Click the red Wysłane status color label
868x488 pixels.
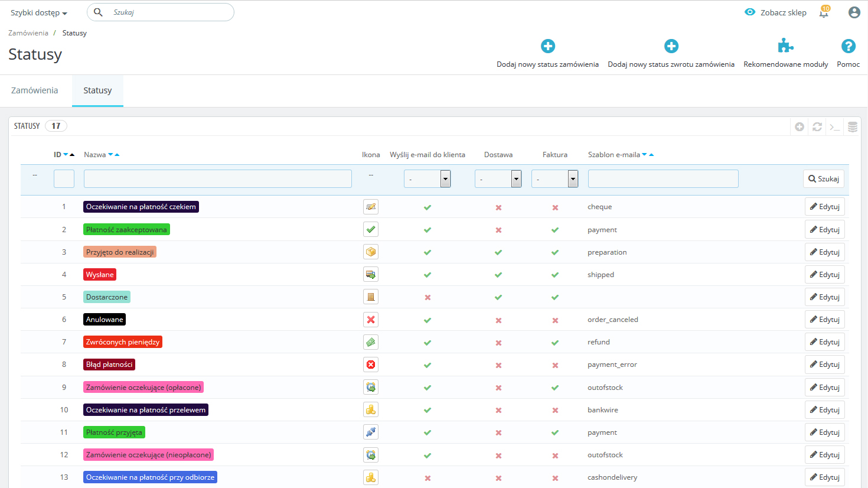[100, 275]
